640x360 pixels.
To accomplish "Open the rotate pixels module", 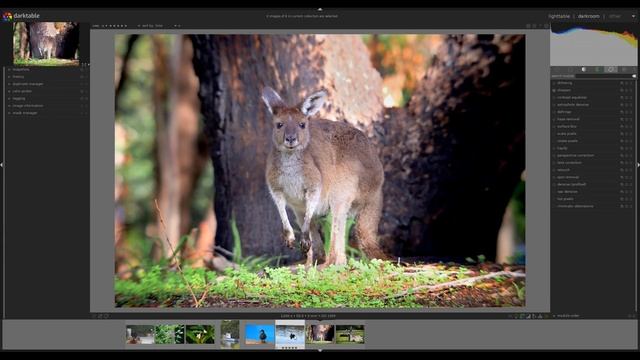I will click(x=567, y=141).
